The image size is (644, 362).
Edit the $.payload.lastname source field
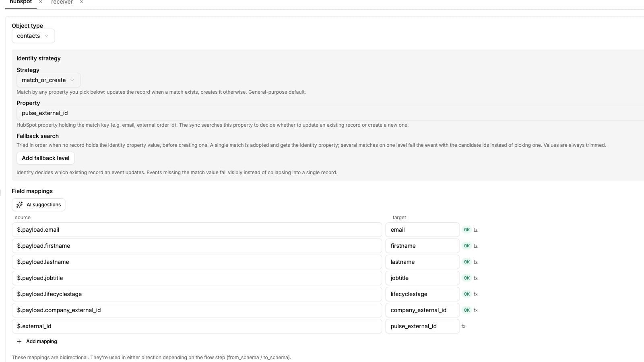[197, 262]
